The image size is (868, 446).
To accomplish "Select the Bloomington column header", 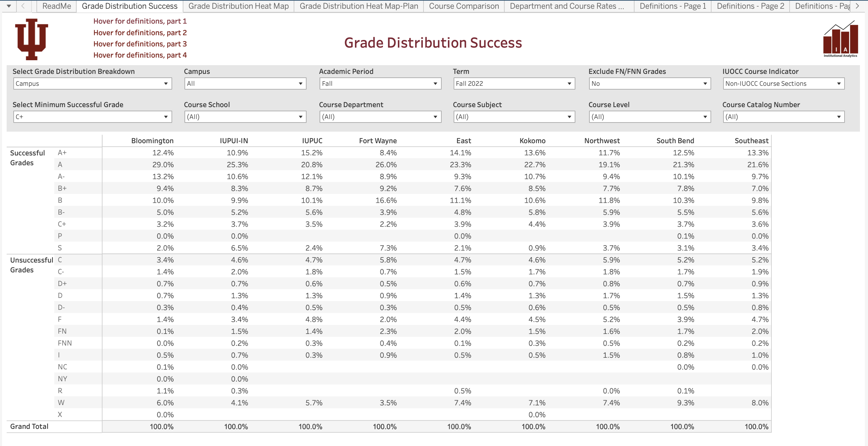I will 152,141.
